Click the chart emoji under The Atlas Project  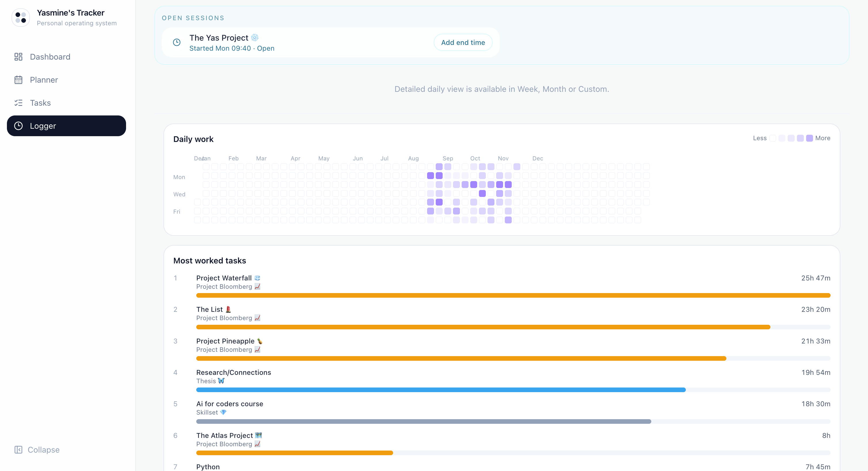pyautogui.click(x=257, y=444)
